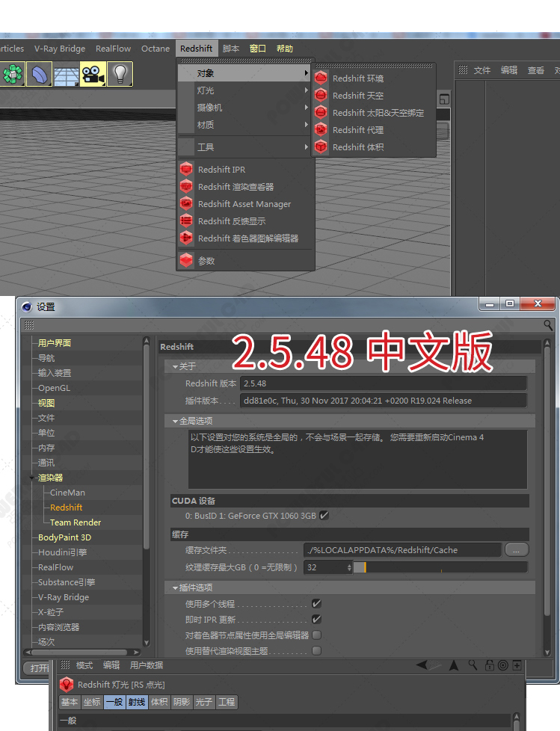This screenshot has width=560, height=731.
Task: Expand the 摄像机 submenu
Action: click(x=246, y=108)
